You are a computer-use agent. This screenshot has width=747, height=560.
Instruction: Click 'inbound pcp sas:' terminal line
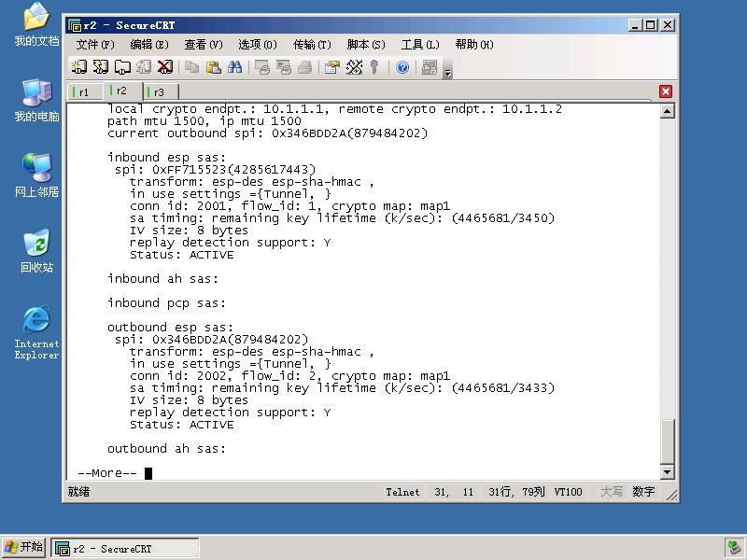166,303
